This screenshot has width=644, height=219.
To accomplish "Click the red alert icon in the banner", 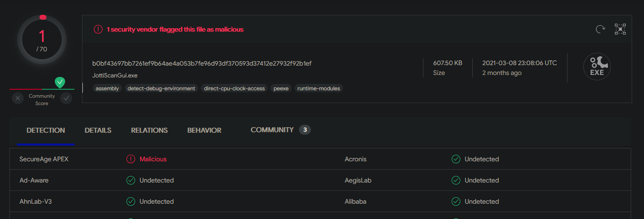I will point(98,30).
